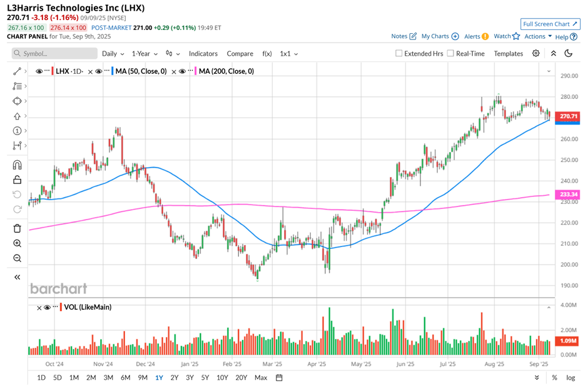Open the Daily interval dropdown
Image resolution: width=588 pixels, height=386 pixels.
click(113, 54)
